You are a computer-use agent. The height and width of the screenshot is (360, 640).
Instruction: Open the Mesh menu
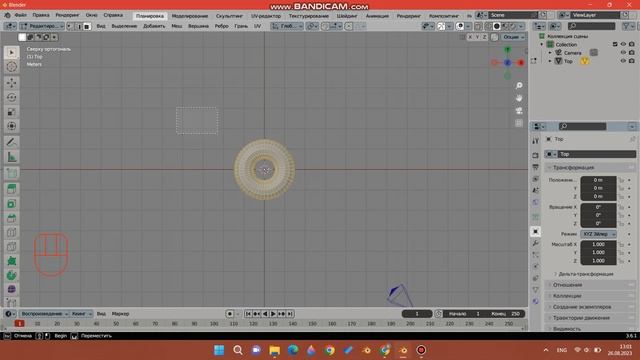coord(177,26)
